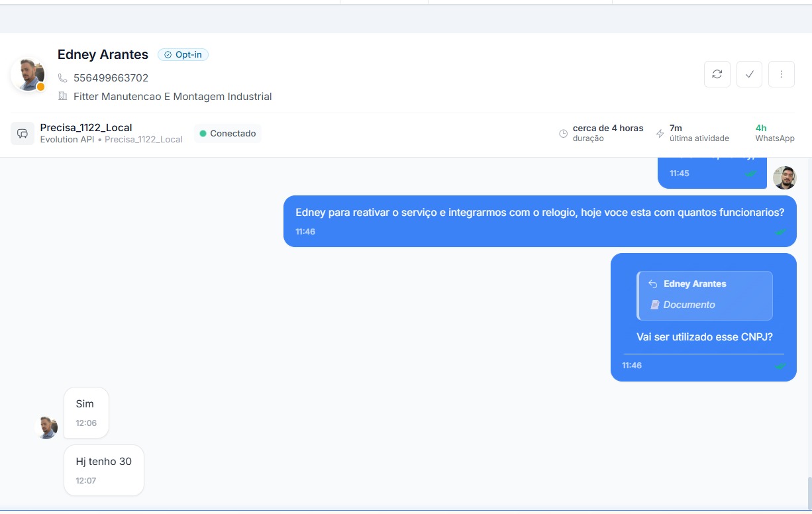Click the Conectado status badge
The width and height of the screenshot is (812, 514).
[228, 134]
